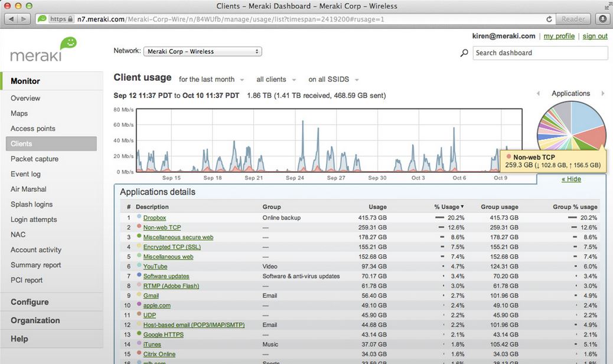Click the green Meraki site icon in the address bar

[x=42, y=19]
